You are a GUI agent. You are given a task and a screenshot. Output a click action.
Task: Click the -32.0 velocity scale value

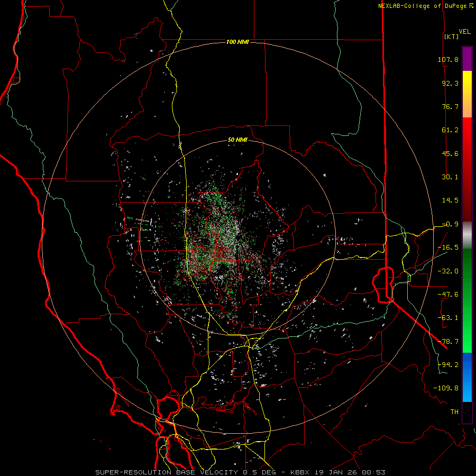(448, 271)
